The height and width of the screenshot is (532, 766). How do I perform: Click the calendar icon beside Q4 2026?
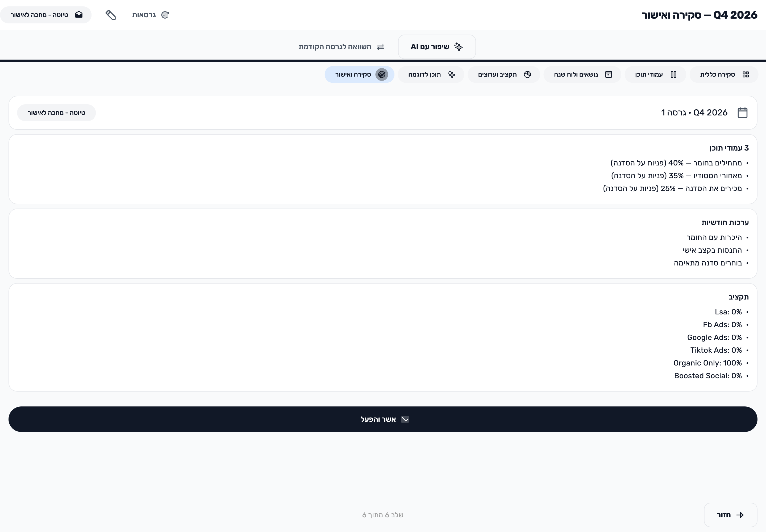(x=742, y=113)
